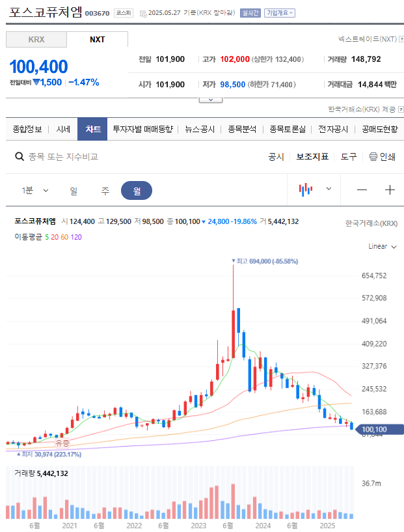This screenshot has height=532, width=404.
Task: Switch to the KRX tab
Action: (x=36, y=39)
